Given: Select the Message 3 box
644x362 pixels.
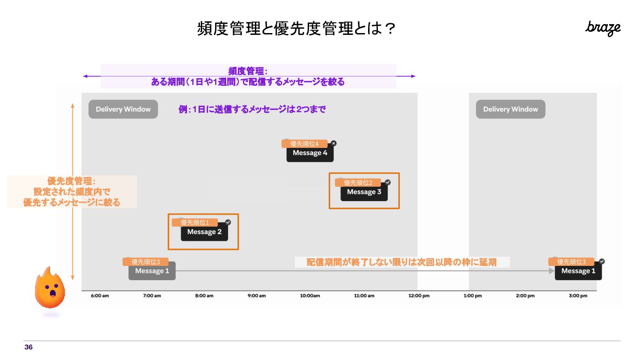Looking at the screenshot, I should 364,192.
